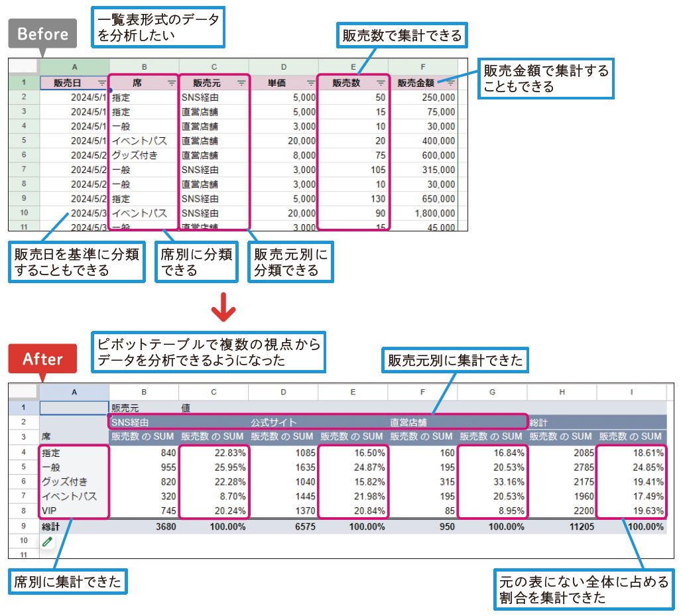Open the filter icon in the 販売元 header

pos(241,83)
